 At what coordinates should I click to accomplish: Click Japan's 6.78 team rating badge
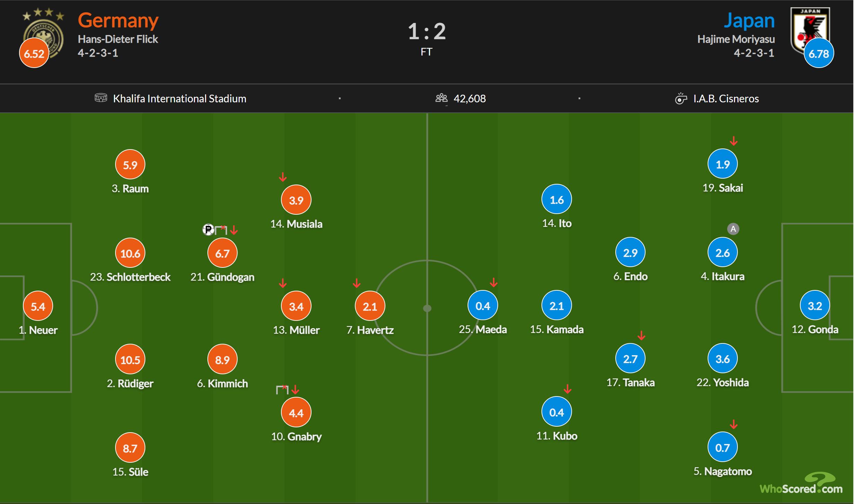[819, 53]
